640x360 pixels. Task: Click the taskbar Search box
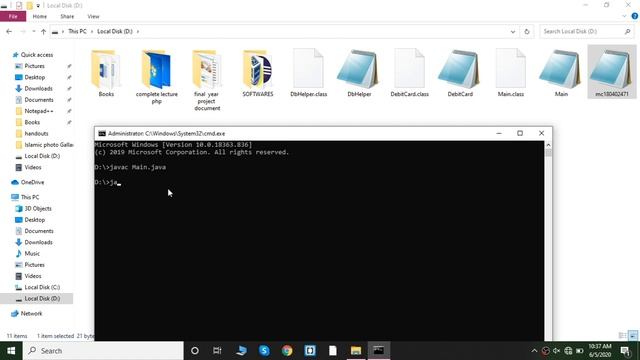(x=103, y=351)
